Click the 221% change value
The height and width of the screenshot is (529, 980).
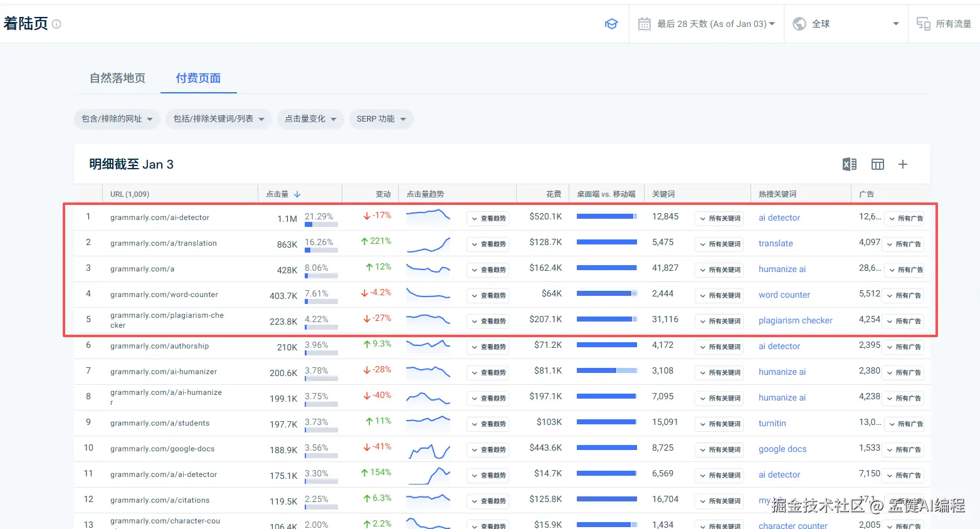376,241
